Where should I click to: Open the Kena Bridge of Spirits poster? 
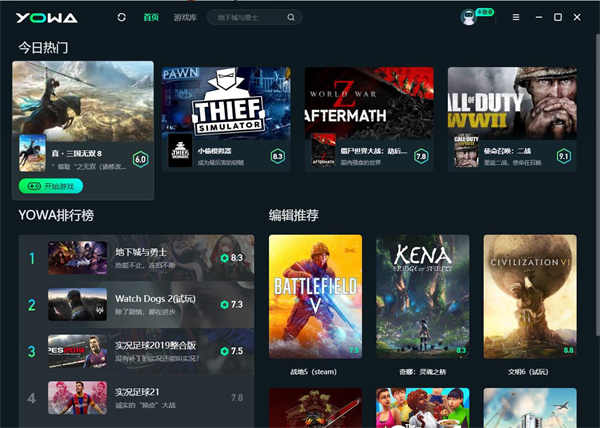[422, 296]
